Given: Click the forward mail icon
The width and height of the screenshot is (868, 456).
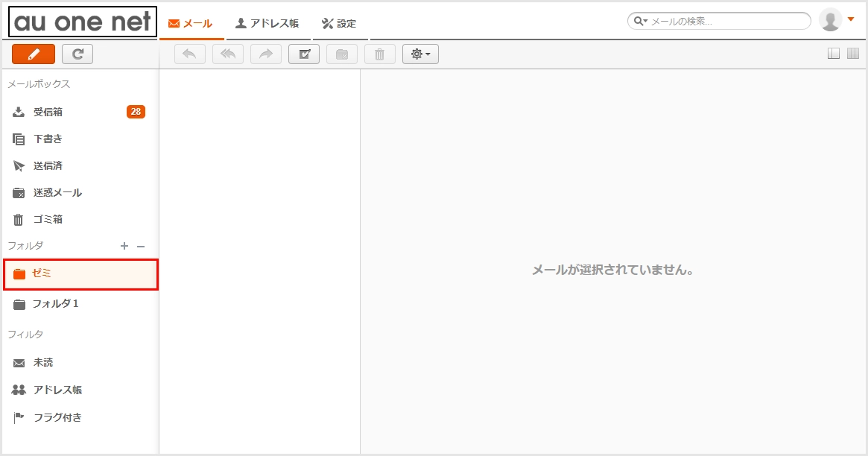Looking at the screenshot, I should (265, 53).
